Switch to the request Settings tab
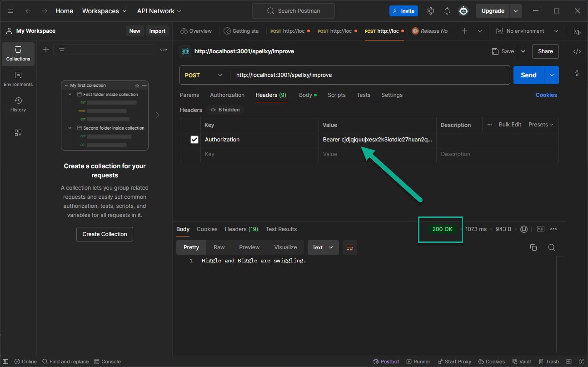The height and width of the screenshot is (367, 588). 392,95
